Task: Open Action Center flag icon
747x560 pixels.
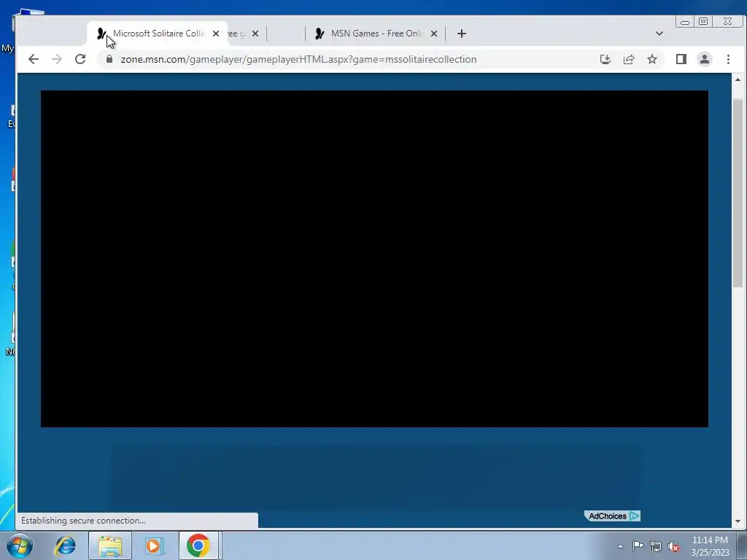Action: click(638, 546)
